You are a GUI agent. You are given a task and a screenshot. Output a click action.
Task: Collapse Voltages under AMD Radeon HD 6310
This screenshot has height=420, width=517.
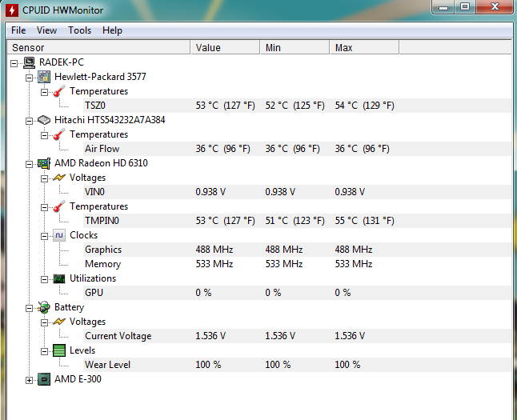pyautogui.click(x=44, y=178)
